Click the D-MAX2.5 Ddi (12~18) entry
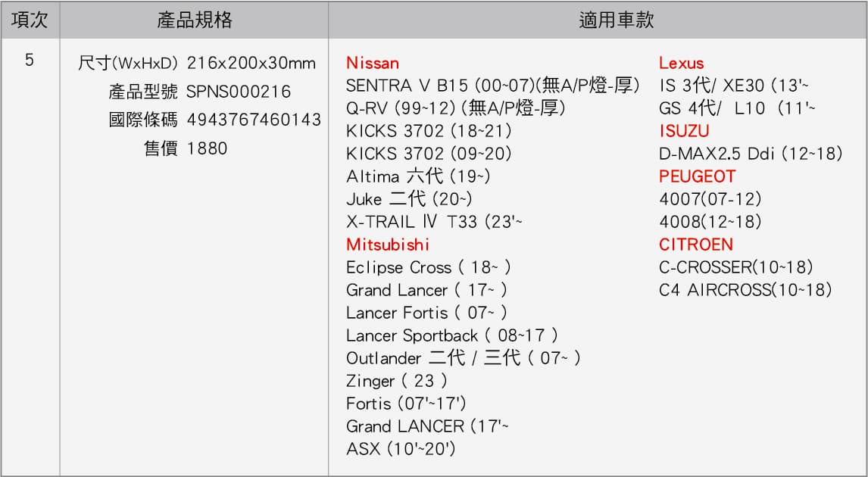This screenshot has width=868, height=477. pyautogui.click(x=751, y=154)
